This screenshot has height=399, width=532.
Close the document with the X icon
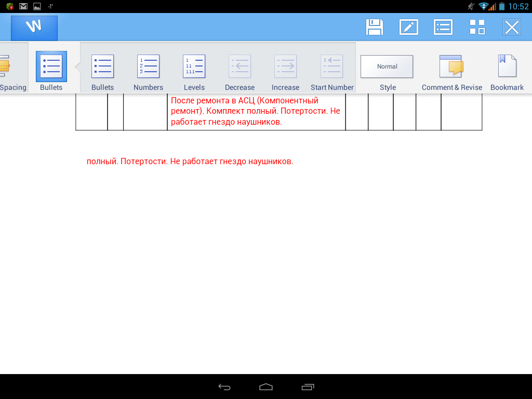point(512,27)
